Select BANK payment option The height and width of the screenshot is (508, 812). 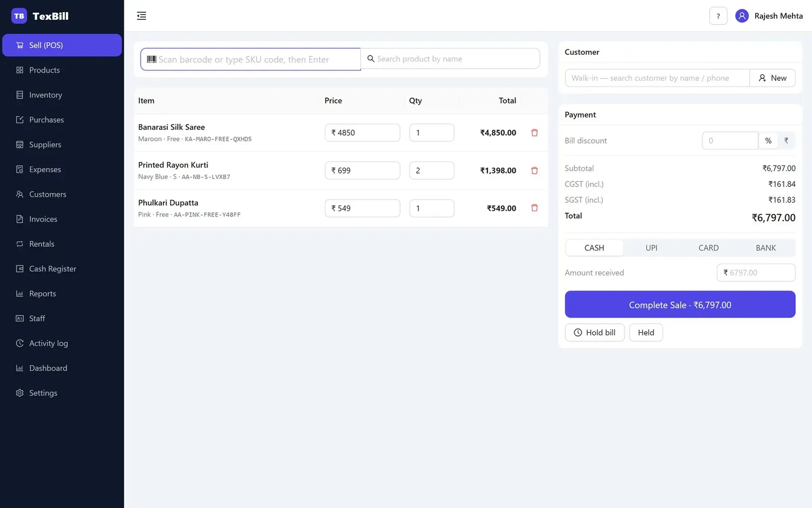pos(766,248)
